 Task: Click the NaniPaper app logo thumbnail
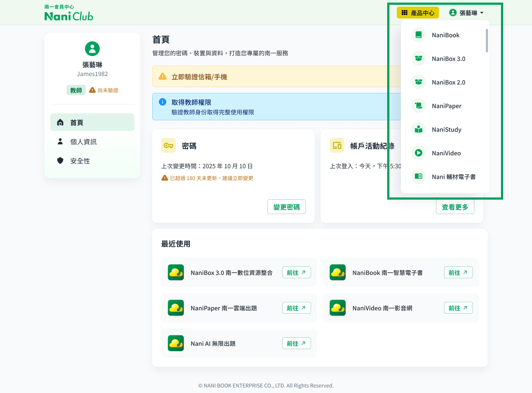[176, 308]
